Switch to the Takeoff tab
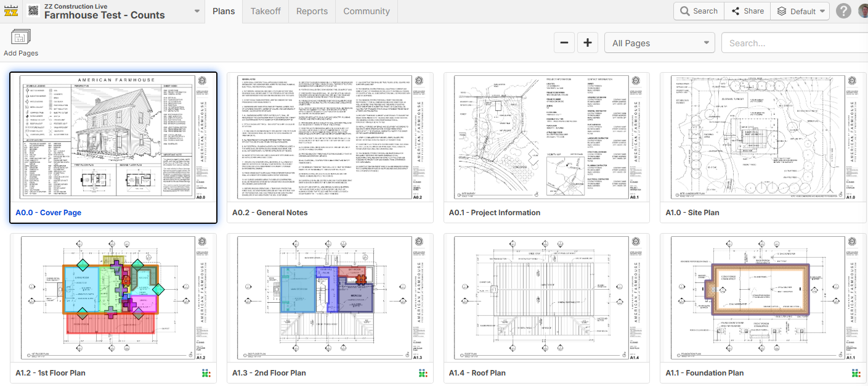This screenshot has width=868, height=386. 266,11
